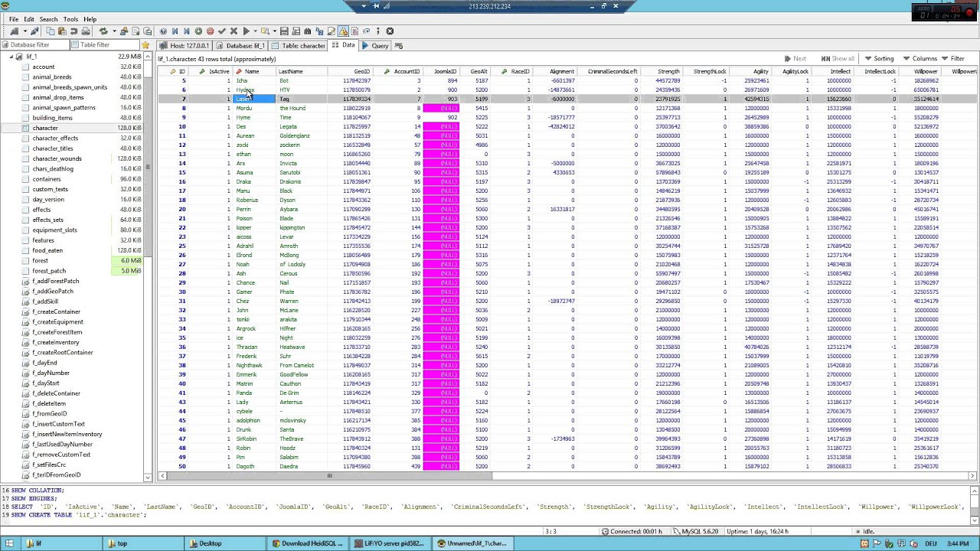Switch to Database: lif_1 tab
The width and height of the screenshot is (980, 551).
point(240,46)
